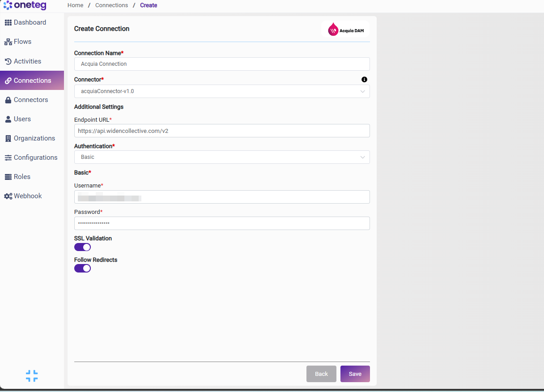The image size is (544, 392).
Task: Click the Dashboard grid icon
Action: click(8, 22)
